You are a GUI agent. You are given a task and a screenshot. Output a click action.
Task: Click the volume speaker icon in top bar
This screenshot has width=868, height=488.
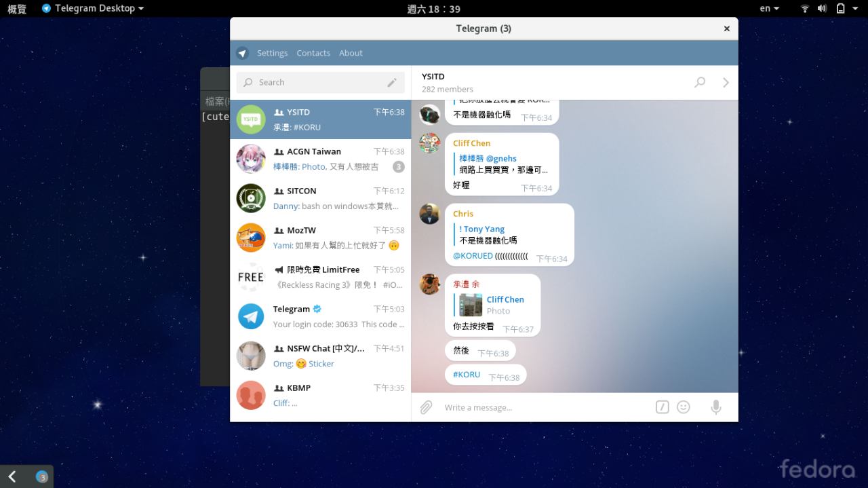(x=822, y=8)
